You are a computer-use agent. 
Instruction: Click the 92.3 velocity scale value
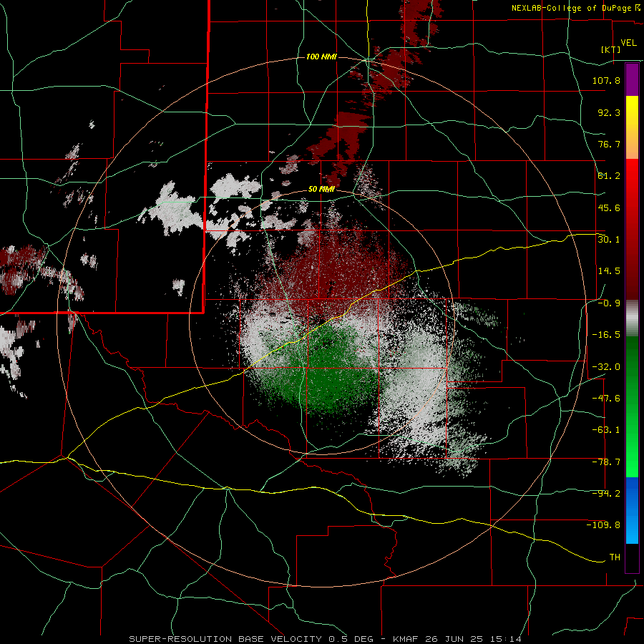(x=609, y=112)
